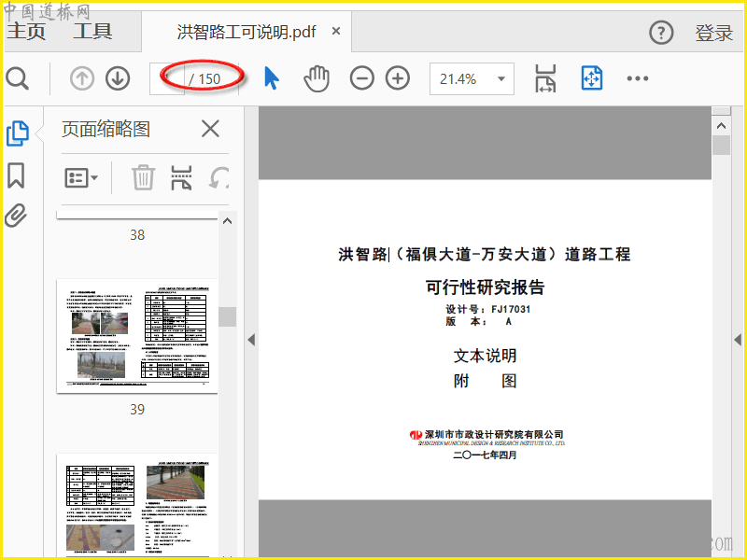Switch to the 工具 tab
The width and height of the screenshot is (747, 560).
pos(92,31)
